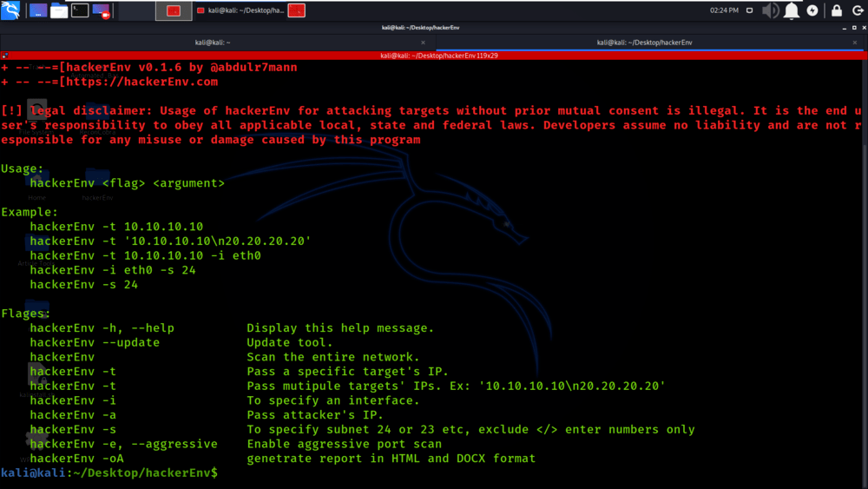Click example line 'hackerEnv -s 24'
Screen dimensions: 868x489
(83, 285)
